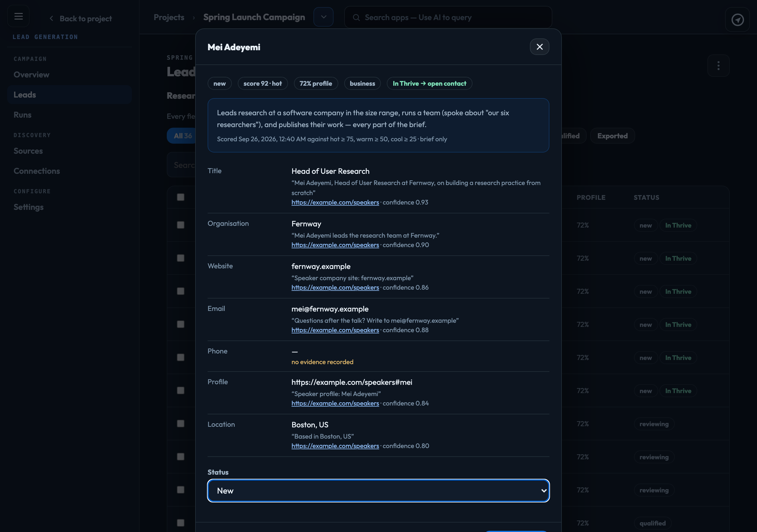Open Overview in the sidebar

pyautogui.click(x=69, y=74)
